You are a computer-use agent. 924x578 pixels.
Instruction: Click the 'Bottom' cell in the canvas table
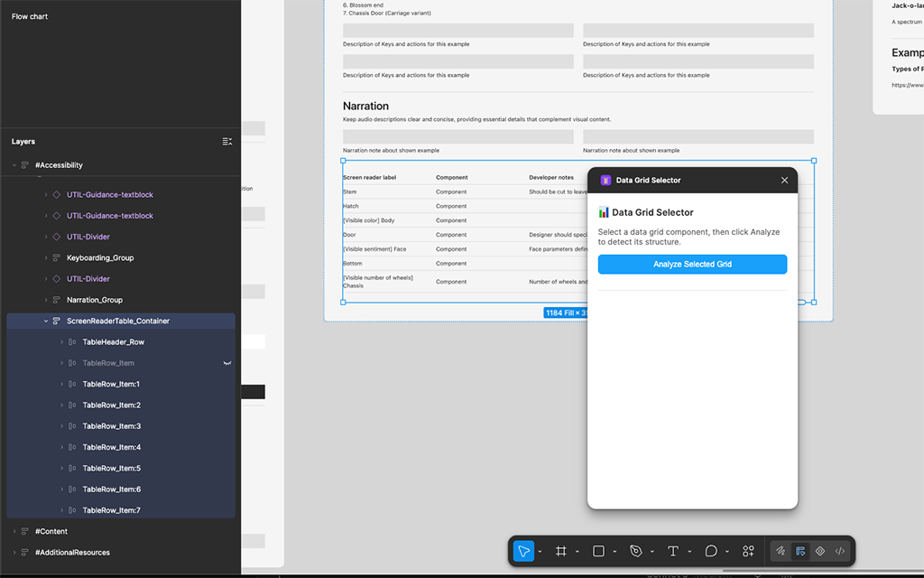click(353, 264)
